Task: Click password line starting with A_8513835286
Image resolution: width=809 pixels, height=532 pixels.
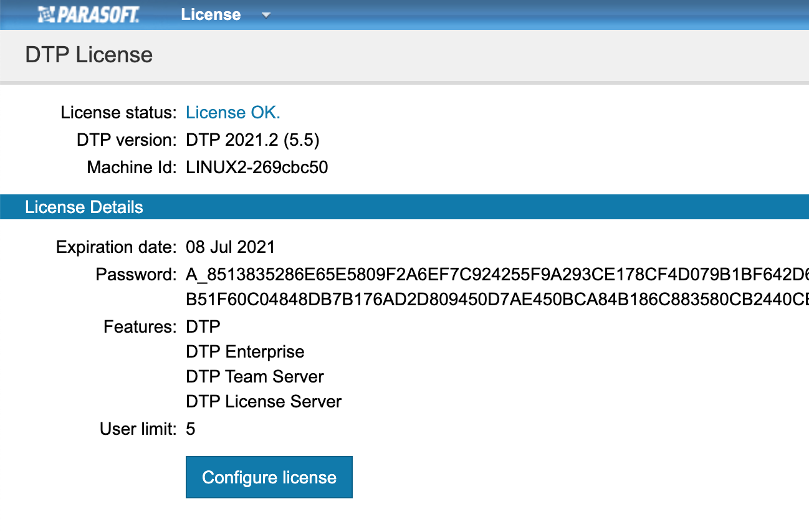Action: tap(497, 275)
